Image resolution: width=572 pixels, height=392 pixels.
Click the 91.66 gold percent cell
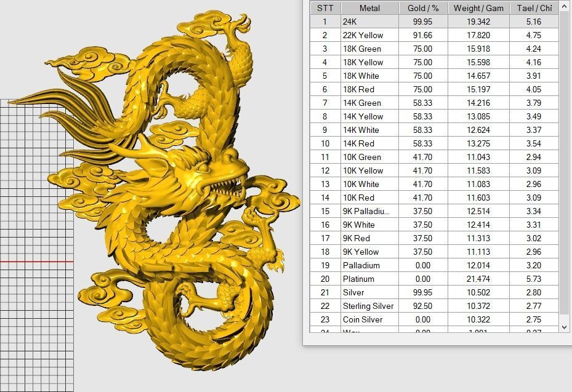(423, 35)
